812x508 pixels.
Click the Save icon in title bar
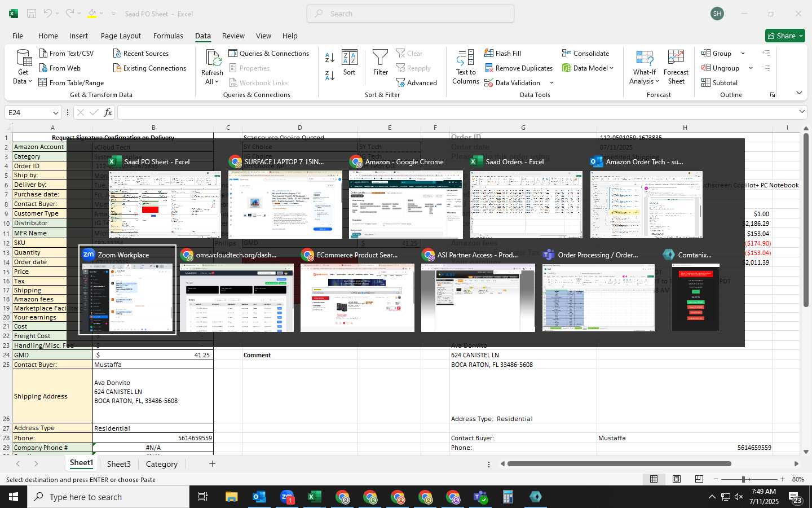pos(32,14)
